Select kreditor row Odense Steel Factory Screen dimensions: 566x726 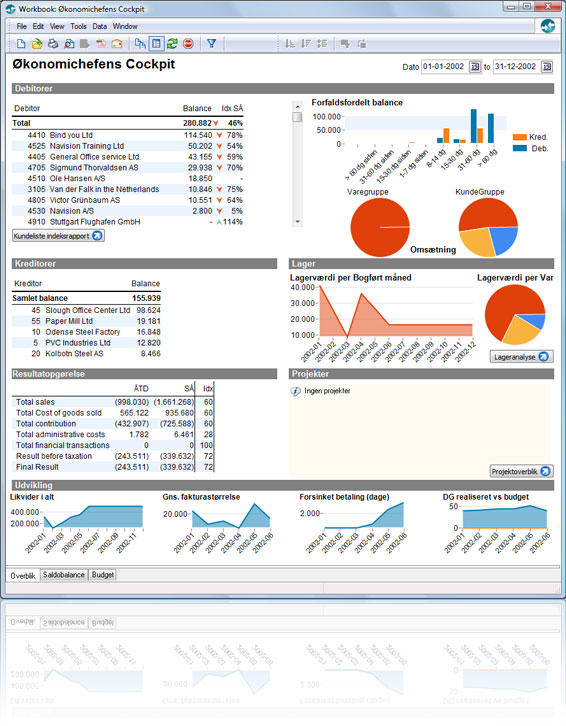(x=87, y=332)
